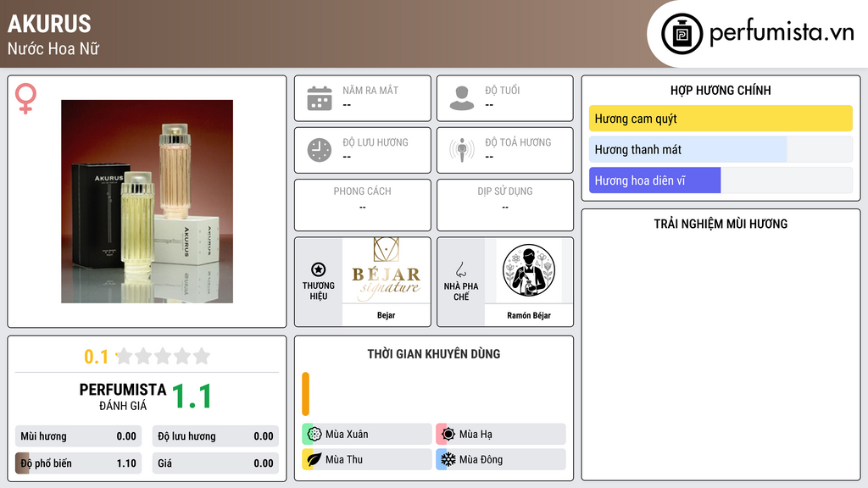Click the Độ phổ biến 1.10 score row

point(78,463)
